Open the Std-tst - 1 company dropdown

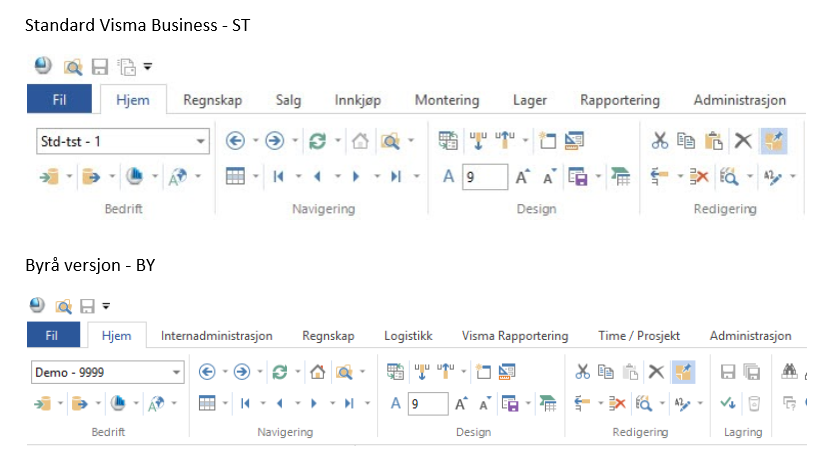[x=123, y=141]
